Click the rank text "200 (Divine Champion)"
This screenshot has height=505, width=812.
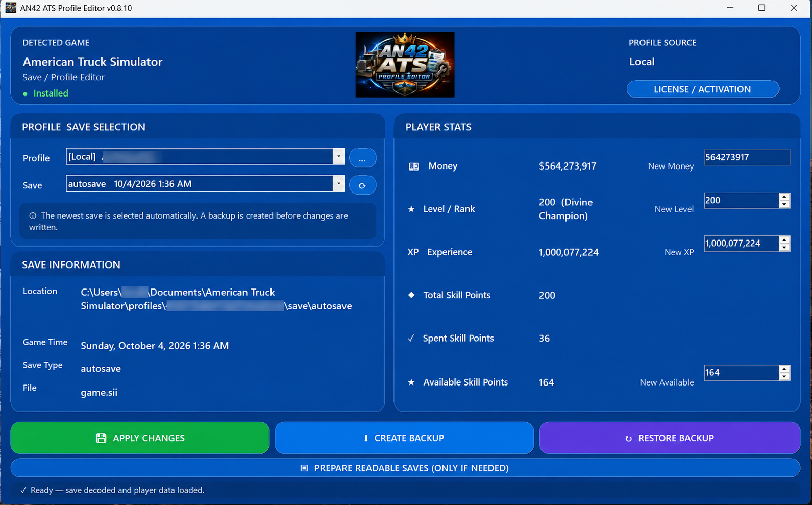pyautogui.click(x=566, y=209)
